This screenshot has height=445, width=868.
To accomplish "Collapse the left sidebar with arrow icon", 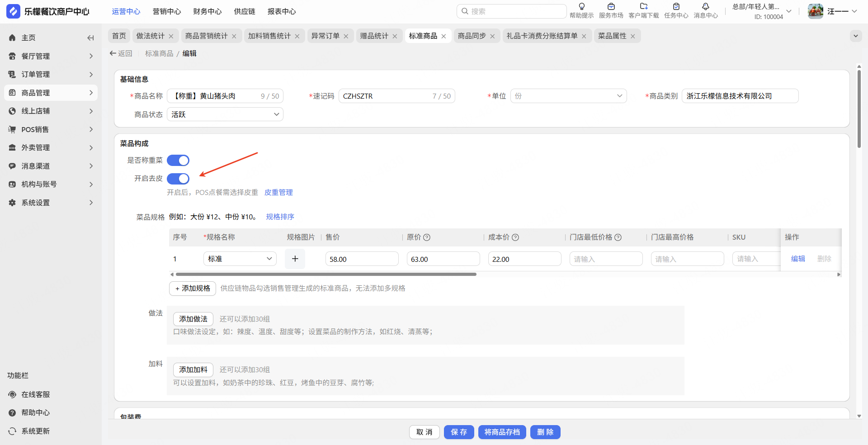I will 90,38.
